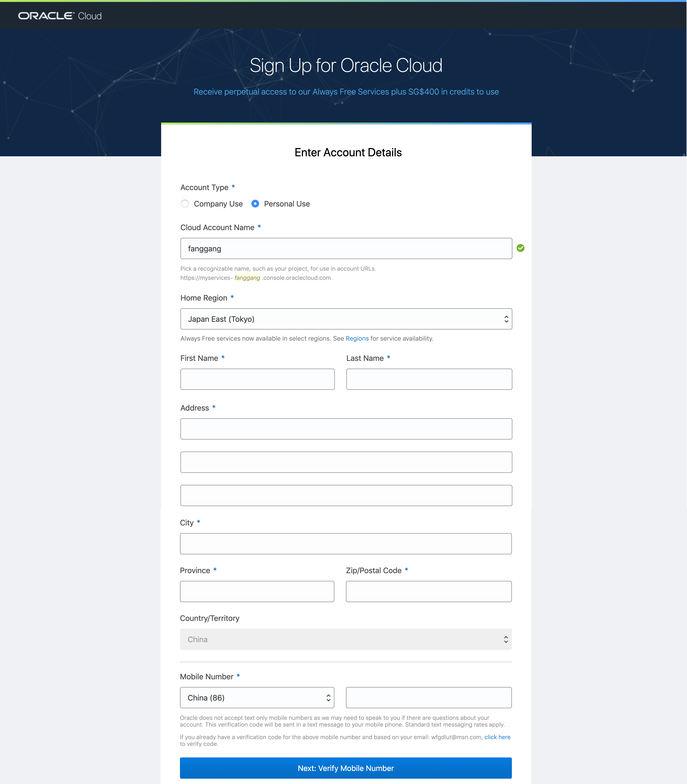Click the 'Cloud Account Name' label
This screenshot has height=784, width=687.
click(x=217, y=227)
